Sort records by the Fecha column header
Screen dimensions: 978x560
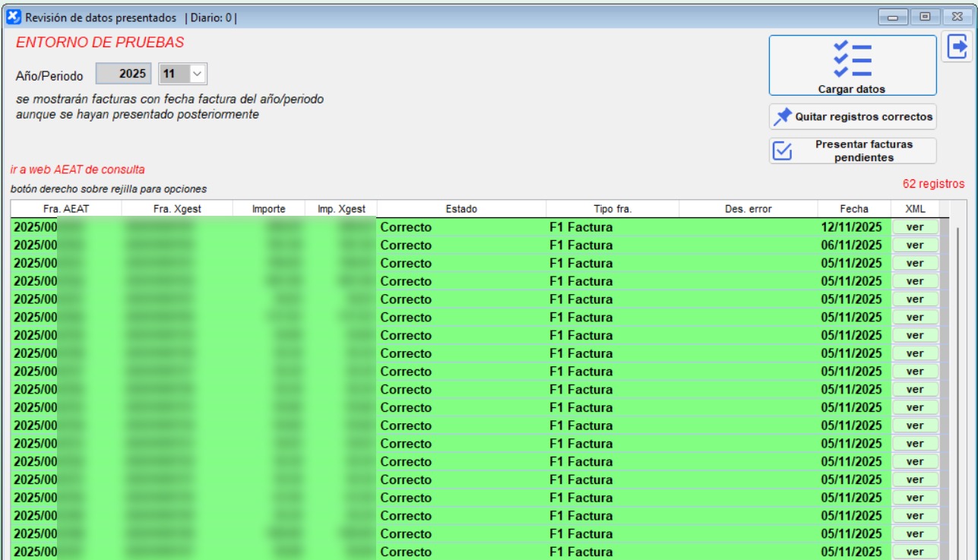tap(854, 207)
